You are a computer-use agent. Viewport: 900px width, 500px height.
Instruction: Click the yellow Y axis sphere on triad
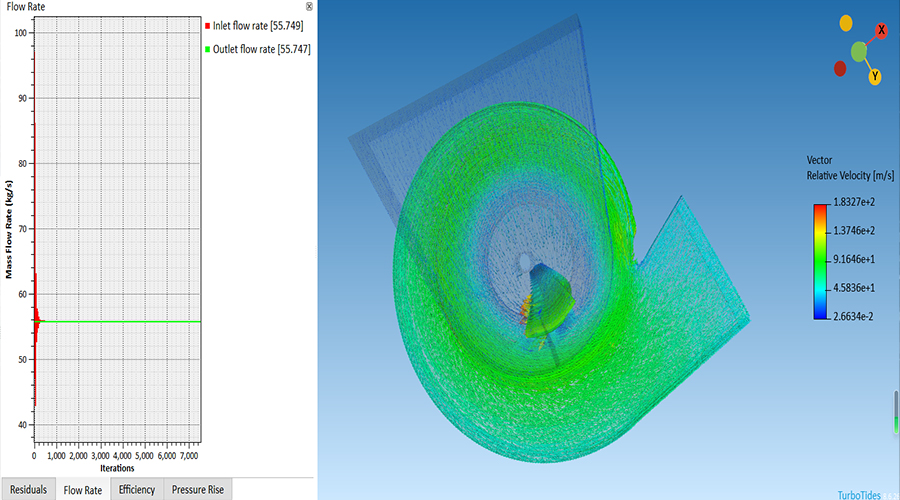point(875,76)
